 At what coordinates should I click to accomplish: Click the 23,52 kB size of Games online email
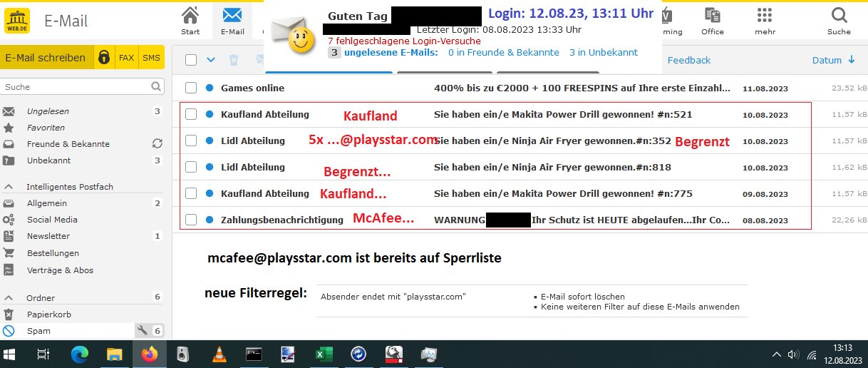point(849,88)
